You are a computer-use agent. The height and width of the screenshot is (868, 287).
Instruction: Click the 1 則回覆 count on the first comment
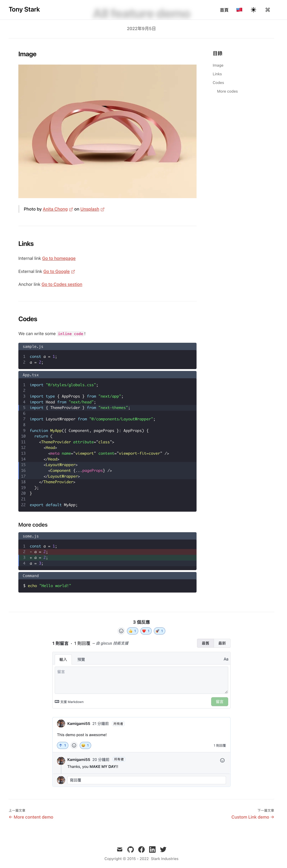220,746
